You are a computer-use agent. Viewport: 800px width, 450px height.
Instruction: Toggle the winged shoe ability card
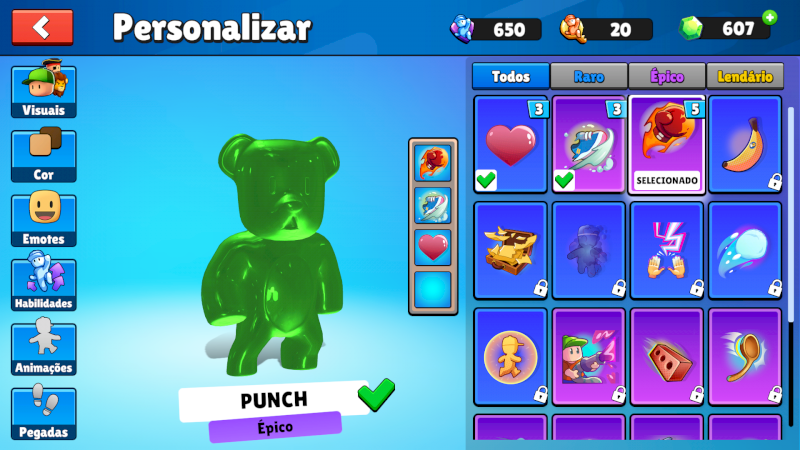pos(589,144)
